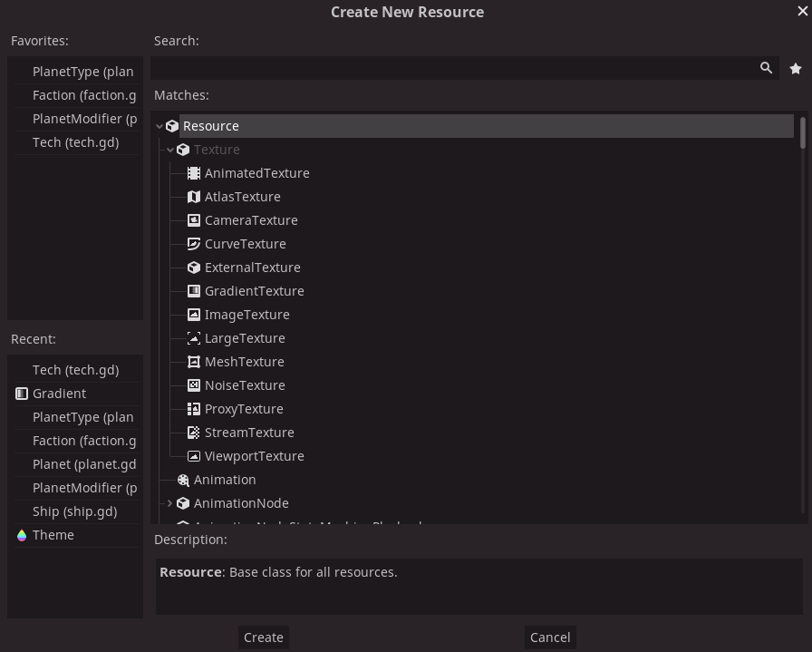This screenshot has width=812, height=652.
Task: Click the Gradient icon in Recent panel
Action: click(21, 393)
